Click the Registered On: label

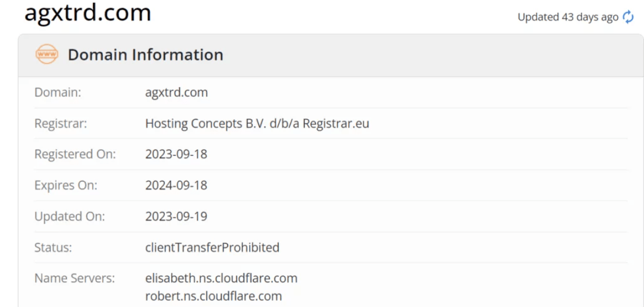75,155
